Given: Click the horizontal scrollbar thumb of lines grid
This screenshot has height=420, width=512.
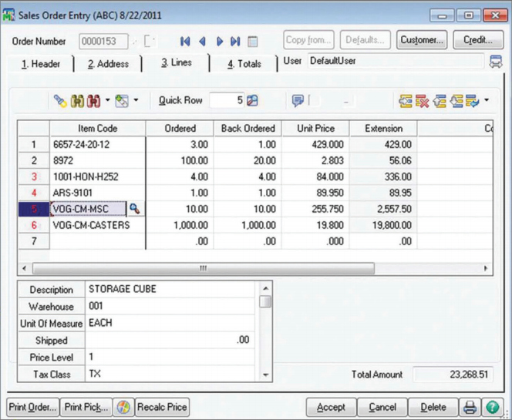Looking at the screenshot, I should (203, 269).
